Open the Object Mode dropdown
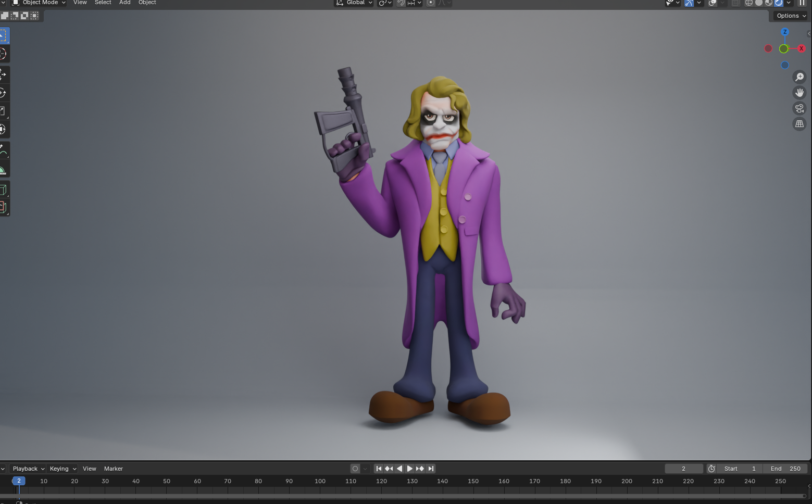The image size is (812, 504). point(39,3)
